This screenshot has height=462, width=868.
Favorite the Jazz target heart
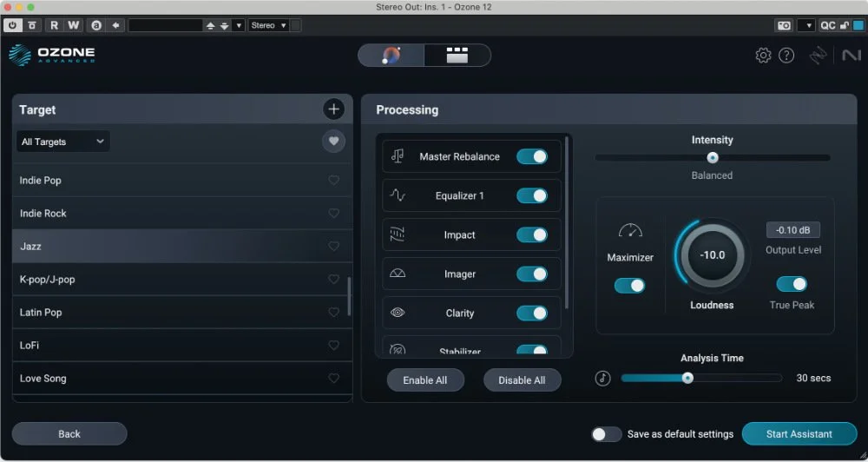pyautogui.click(x=334, y=246)
